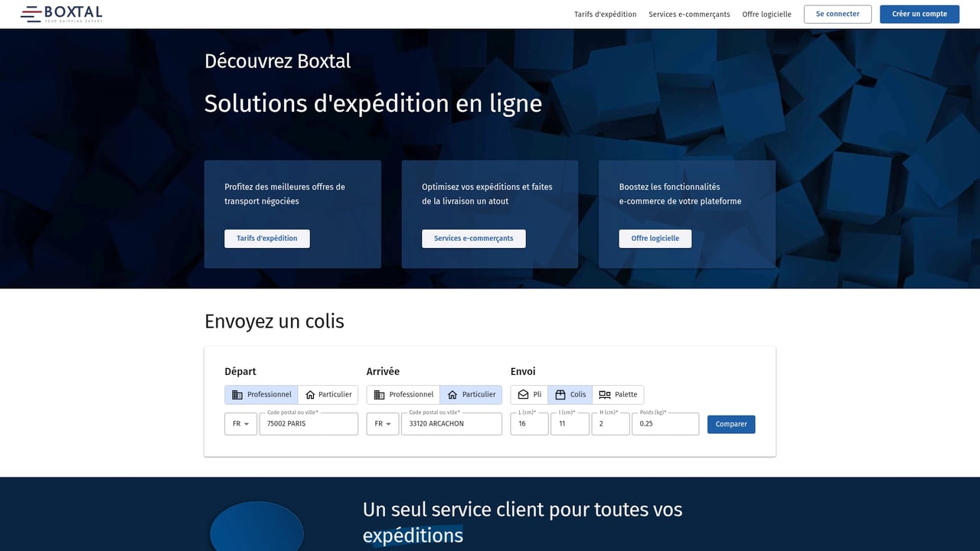Open the departure FR country dropdown
The image size is (980, 551).
(240, 423)
